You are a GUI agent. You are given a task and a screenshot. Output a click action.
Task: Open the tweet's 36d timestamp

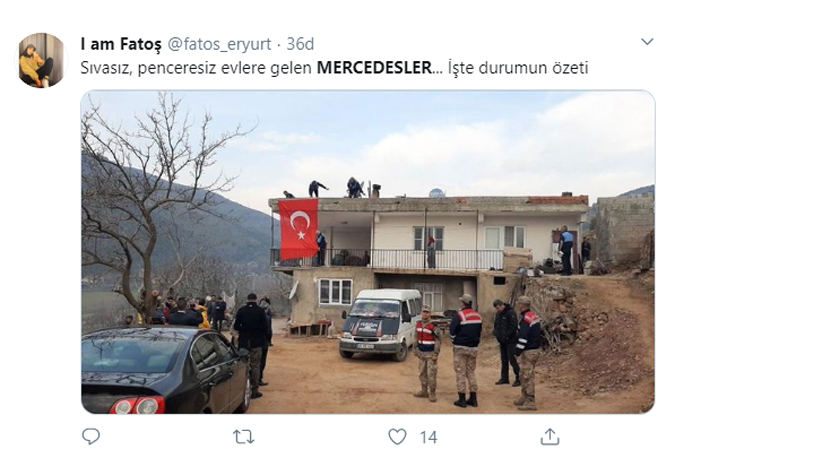coord(300,44)
